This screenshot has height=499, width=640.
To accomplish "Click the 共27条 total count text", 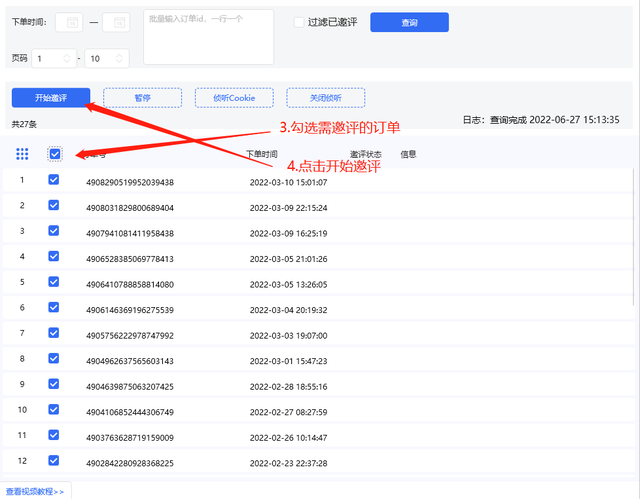I will point(24,124).
